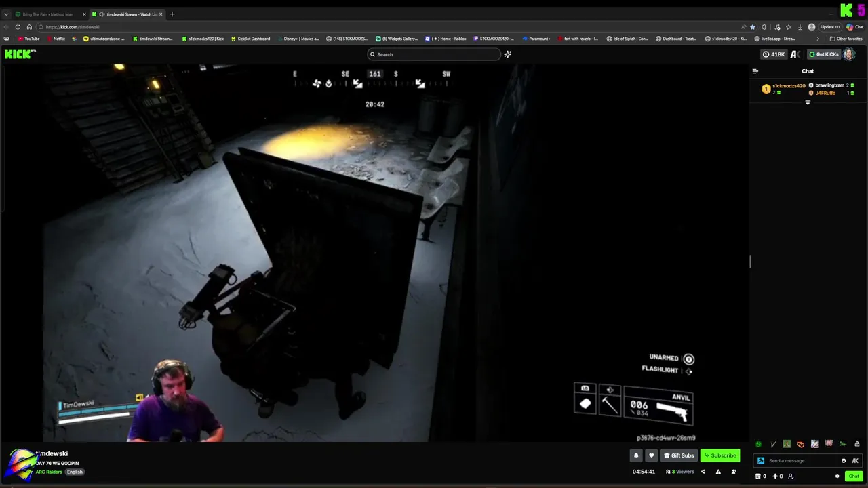The image size is (868, 488).
Task: Follow the channel with the heart button
Action: (651, 455)
